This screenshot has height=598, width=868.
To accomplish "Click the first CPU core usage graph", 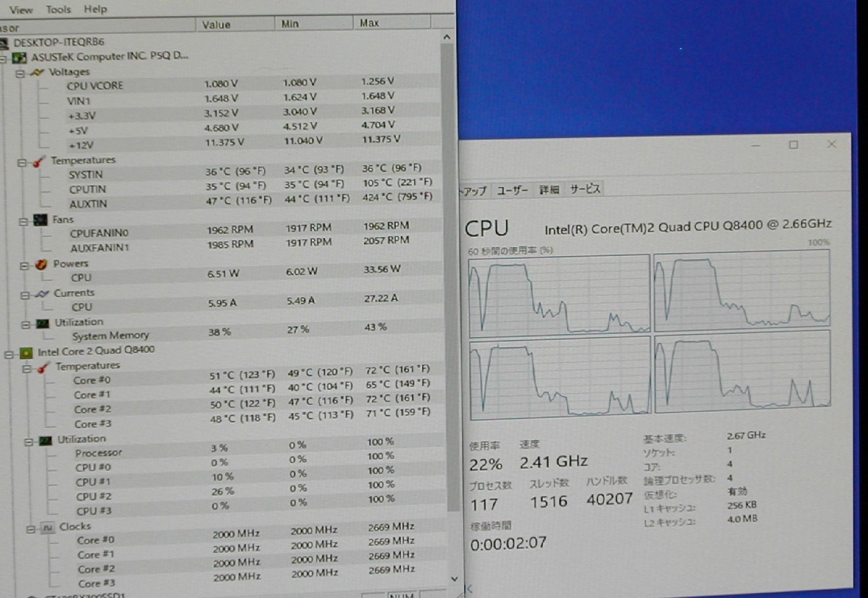I will (x=559, y=296).
